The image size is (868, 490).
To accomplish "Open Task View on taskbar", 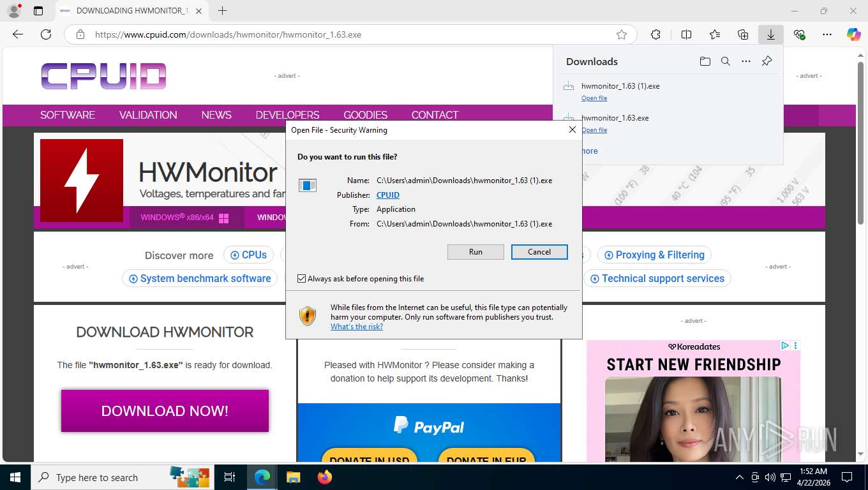I will click(230, 477).
